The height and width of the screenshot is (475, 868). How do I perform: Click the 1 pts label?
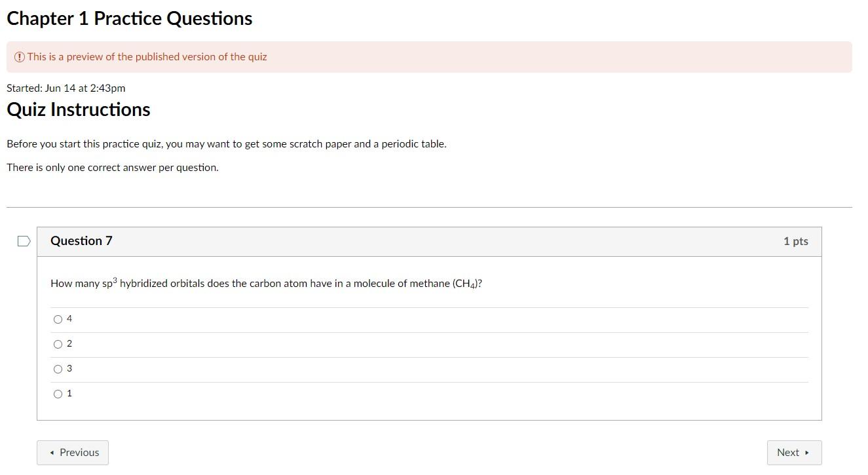(795, 241)
